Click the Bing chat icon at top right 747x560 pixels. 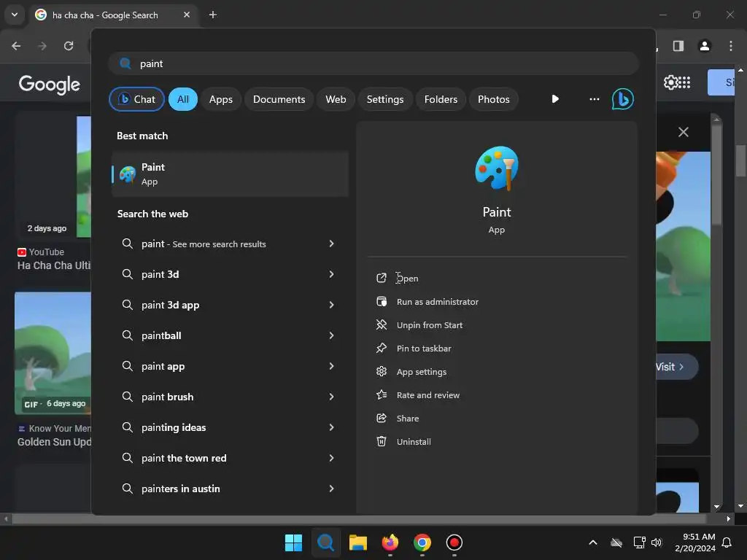tap(622, 99)
